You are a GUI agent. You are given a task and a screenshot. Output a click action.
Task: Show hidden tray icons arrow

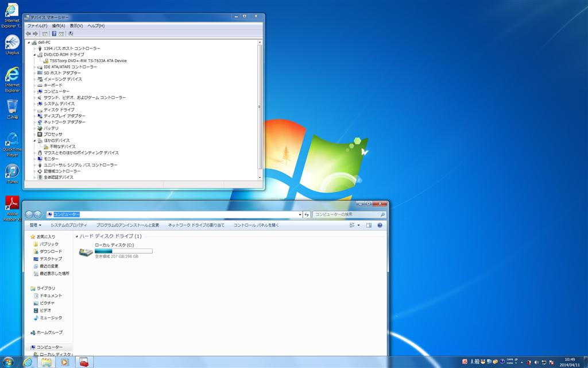[521, 362]
